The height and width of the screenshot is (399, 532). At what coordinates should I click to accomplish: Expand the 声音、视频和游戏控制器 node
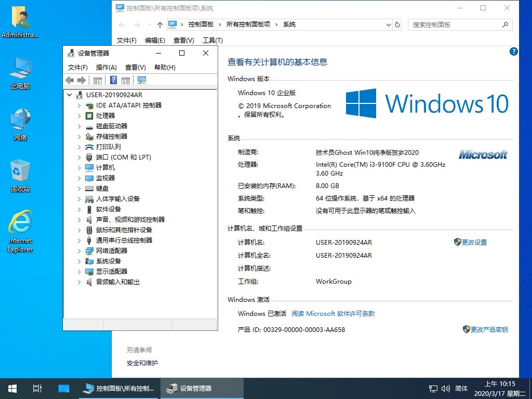79,220
